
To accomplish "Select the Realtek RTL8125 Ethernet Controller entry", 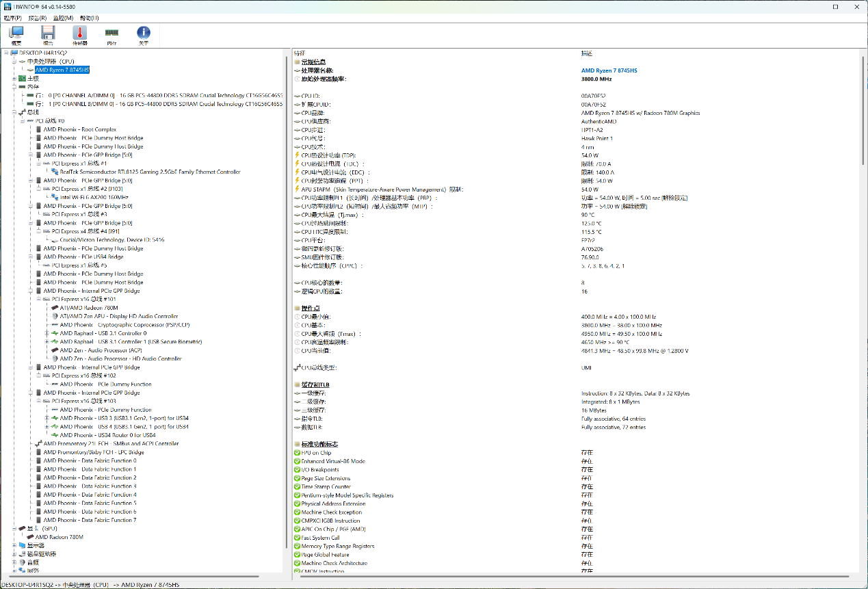I will [150, 172].
